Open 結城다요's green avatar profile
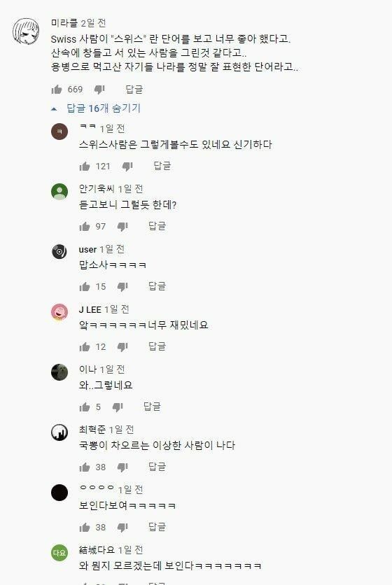This screenshot has height=585, width=392. (x=59, y=553)
